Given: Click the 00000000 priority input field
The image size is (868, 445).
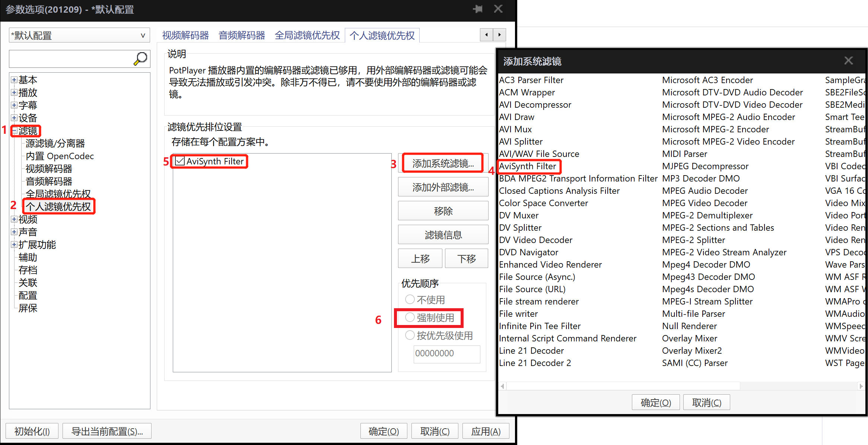Looking at the screenshot, I should tap(446, 353).
